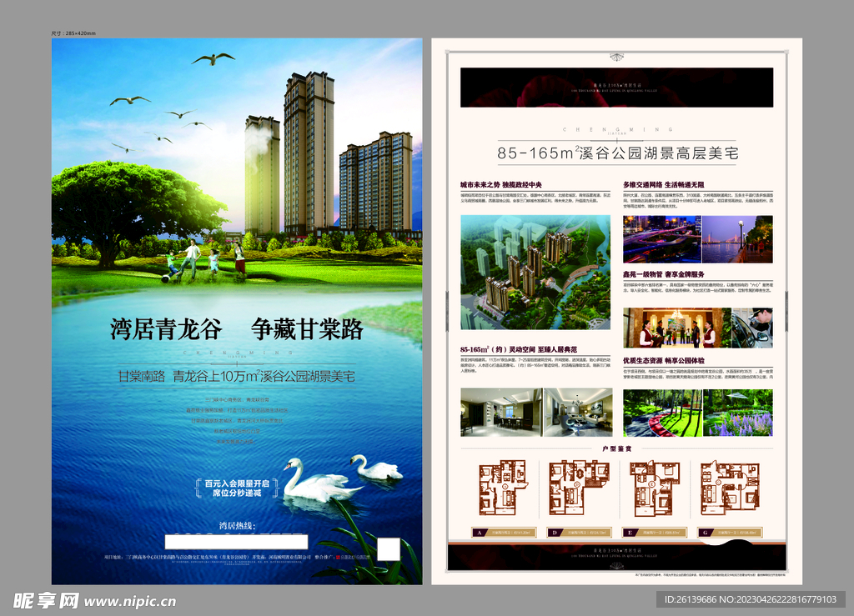This screenshot has width=854, height=616.
Task: Click the heading "优质生态资源 畅享公园体验"
Action: (663, 360)
